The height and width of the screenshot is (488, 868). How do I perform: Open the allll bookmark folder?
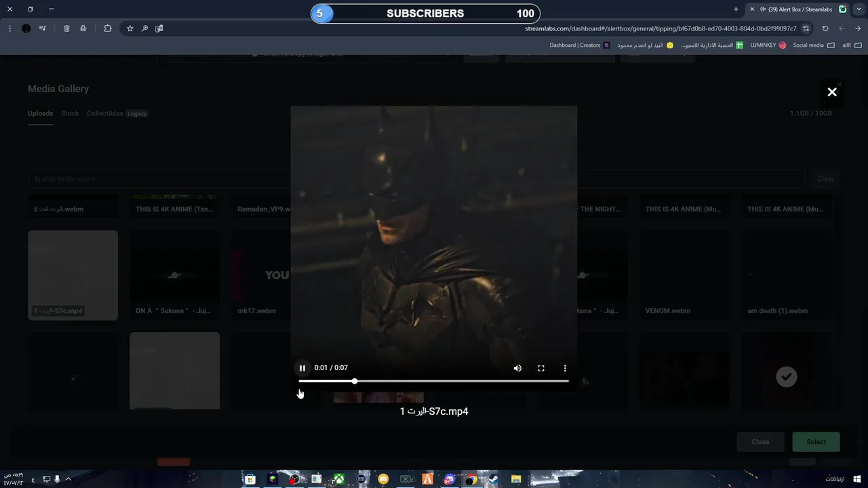(x=852, y=45)
